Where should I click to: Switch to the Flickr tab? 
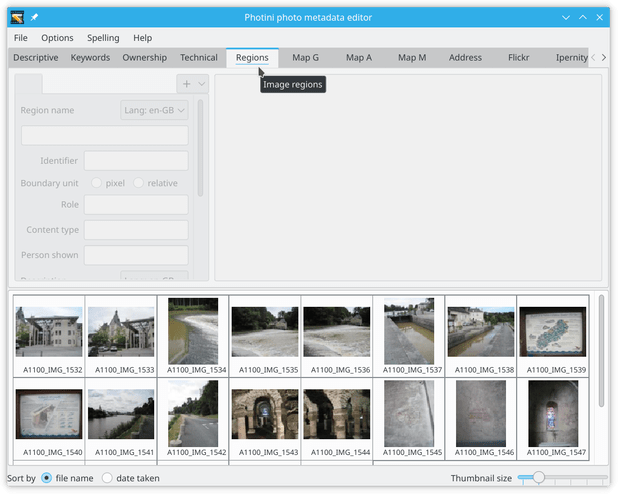(x=518, y=58)
